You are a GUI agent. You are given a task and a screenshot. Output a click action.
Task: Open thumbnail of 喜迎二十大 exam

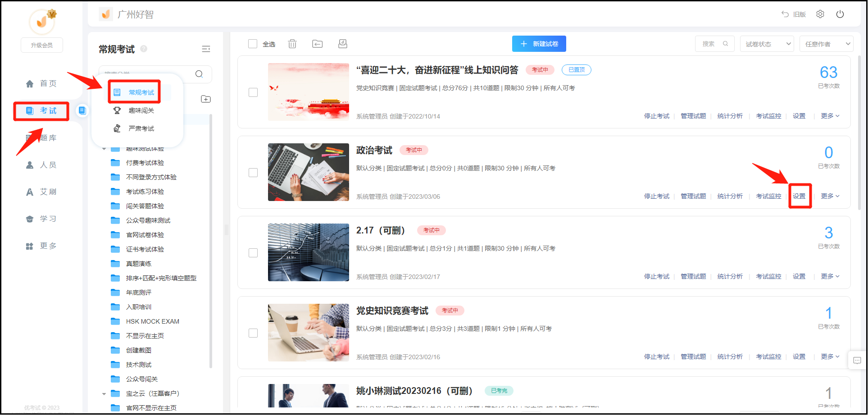click(309, 92)
